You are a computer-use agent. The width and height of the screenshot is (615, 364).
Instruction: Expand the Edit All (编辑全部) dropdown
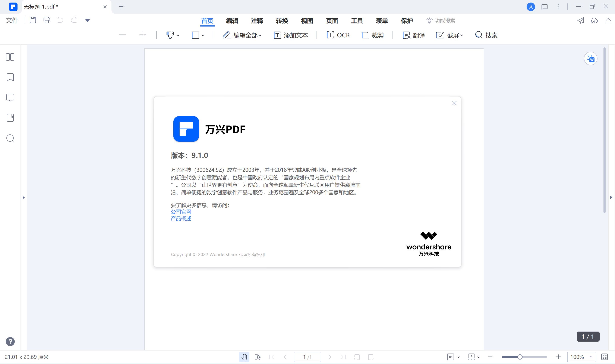click(260, 35)
